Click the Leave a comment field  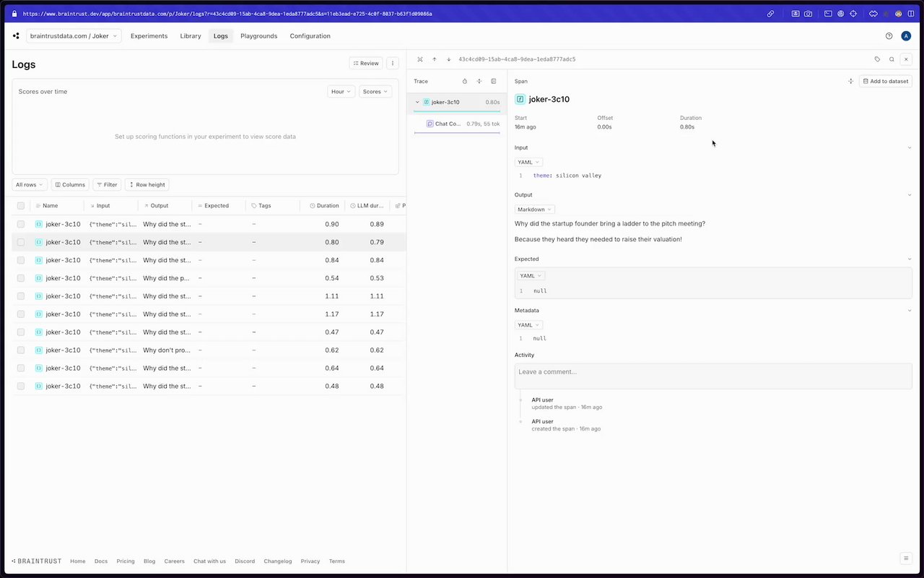713,376
